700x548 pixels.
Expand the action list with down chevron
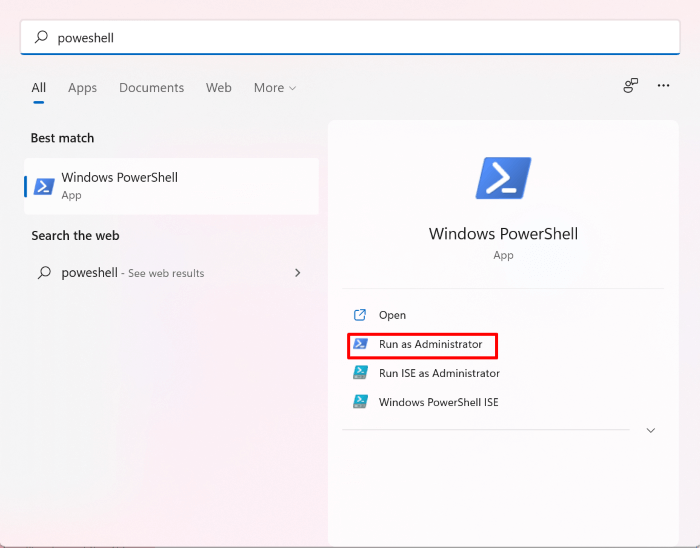coord(651,430)
